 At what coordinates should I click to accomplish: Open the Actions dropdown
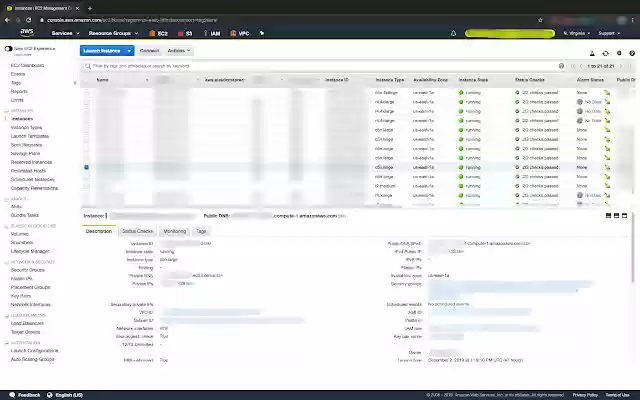[179, 49]
